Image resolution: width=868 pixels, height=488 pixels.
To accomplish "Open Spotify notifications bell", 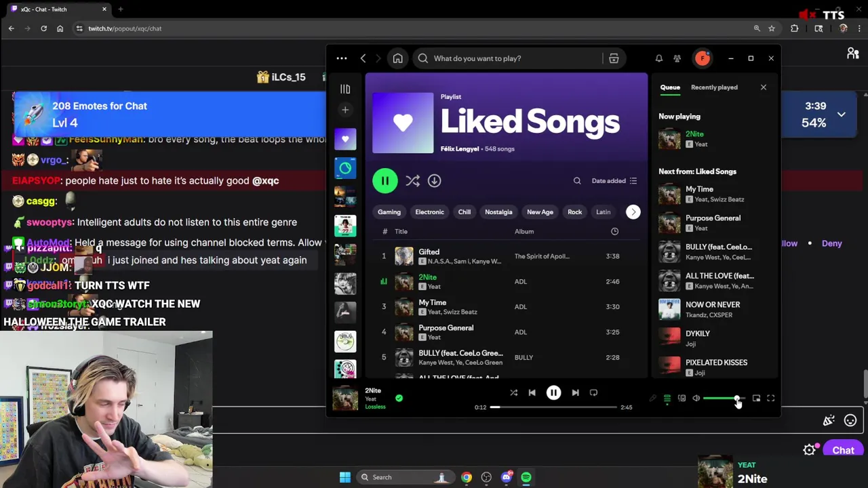I will pos(658,58).
